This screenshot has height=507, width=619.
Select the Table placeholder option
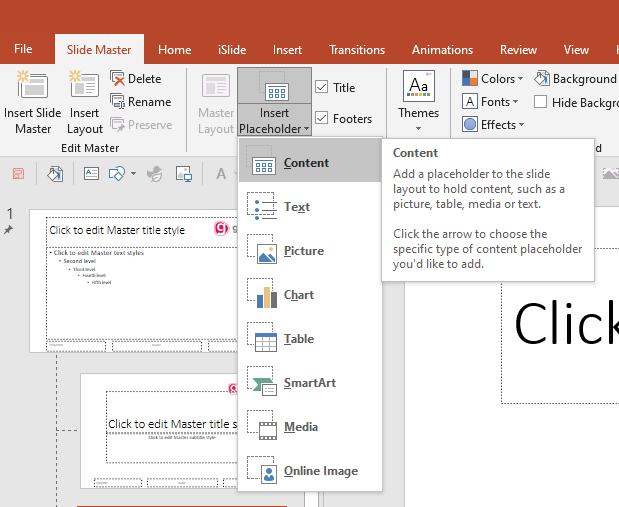310,338
